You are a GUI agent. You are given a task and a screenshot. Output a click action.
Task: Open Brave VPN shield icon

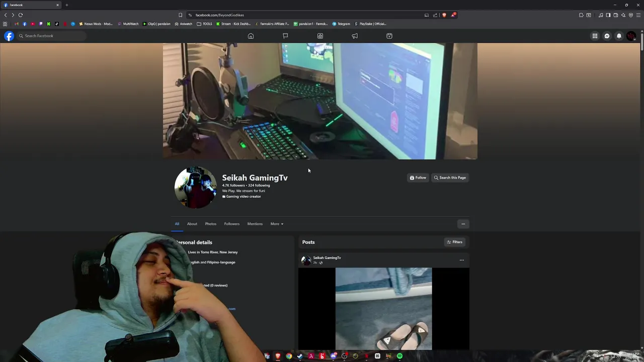(x=631, y=15)
